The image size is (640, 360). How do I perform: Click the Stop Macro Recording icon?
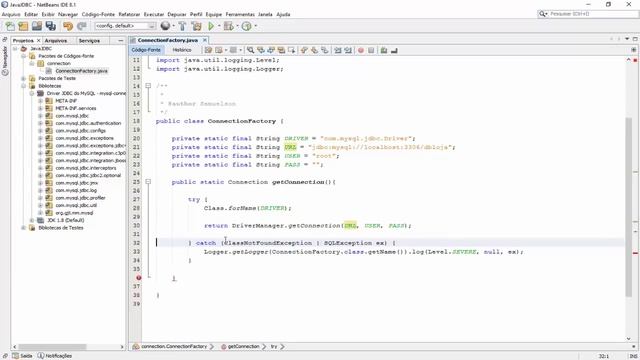371,50
